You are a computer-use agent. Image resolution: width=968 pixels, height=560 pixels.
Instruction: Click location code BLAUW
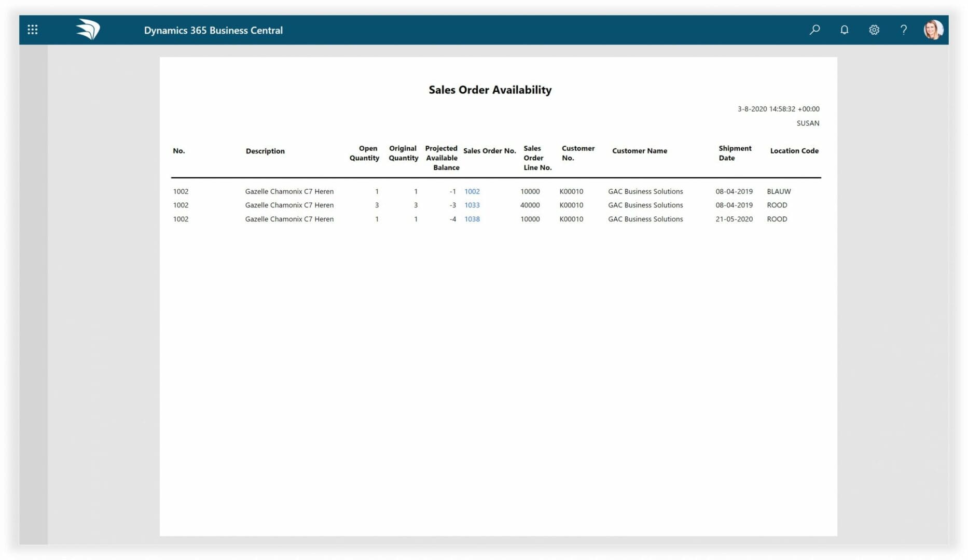[x=778, y=191]
